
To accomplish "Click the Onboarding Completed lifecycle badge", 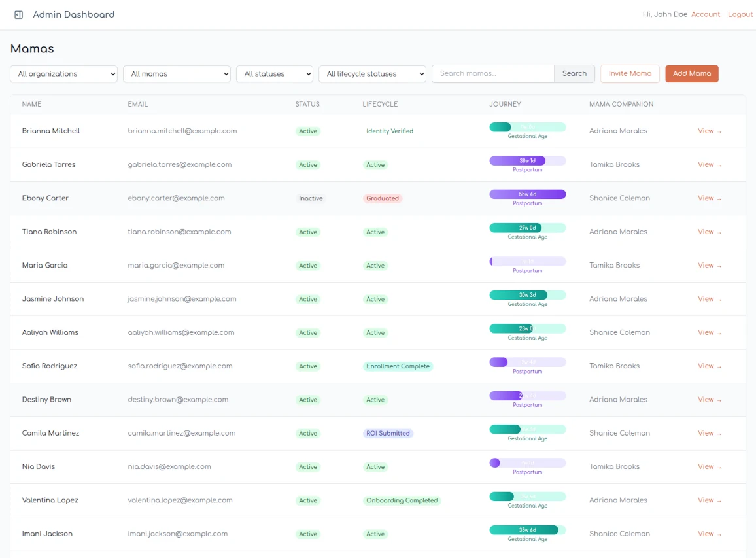I will click(402, 500).
